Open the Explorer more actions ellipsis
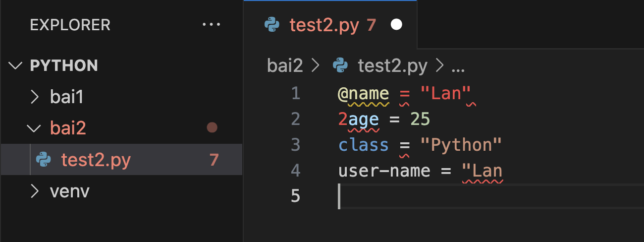Image resolution: width=644 pixels, height=242 pixels. point(212,24)
